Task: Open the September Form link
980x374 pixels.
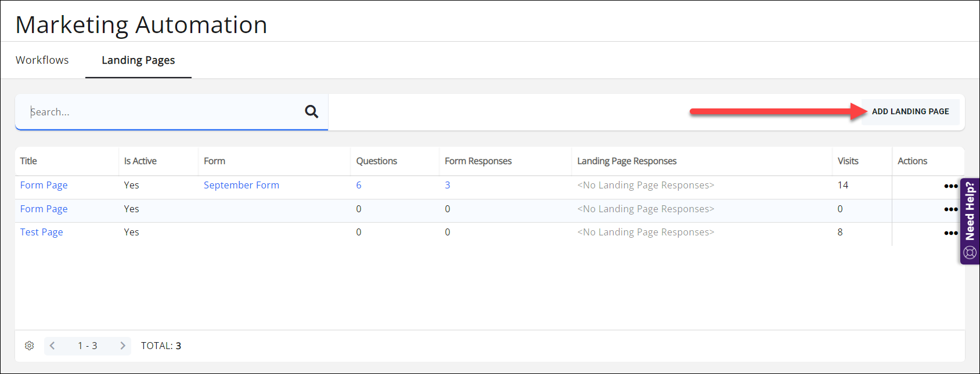Action: tap(241, 185)
